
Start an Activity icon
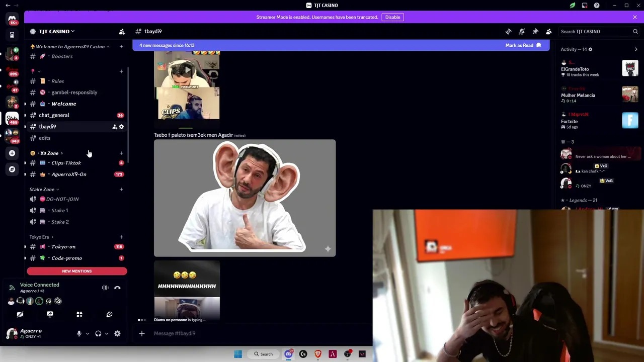coord(79,314)
